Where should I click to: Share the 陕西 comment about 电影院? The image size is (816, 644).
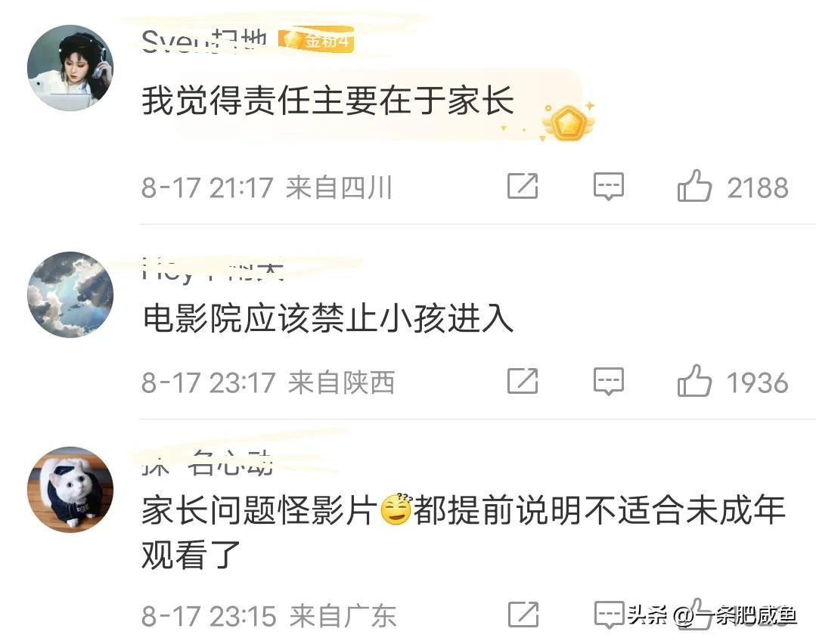point(523,381)
